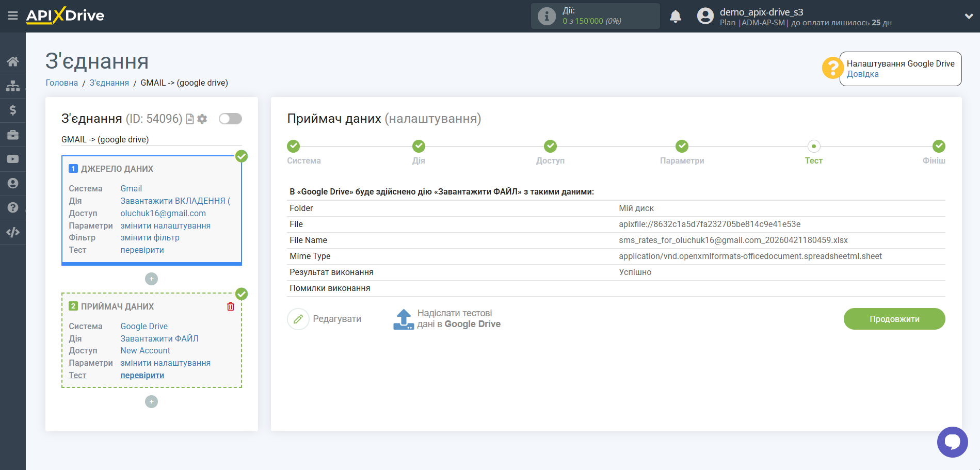The width and height of the screenshot is (980, 470).
Task: Add step between source and receiver
Action: pos(151,279)
